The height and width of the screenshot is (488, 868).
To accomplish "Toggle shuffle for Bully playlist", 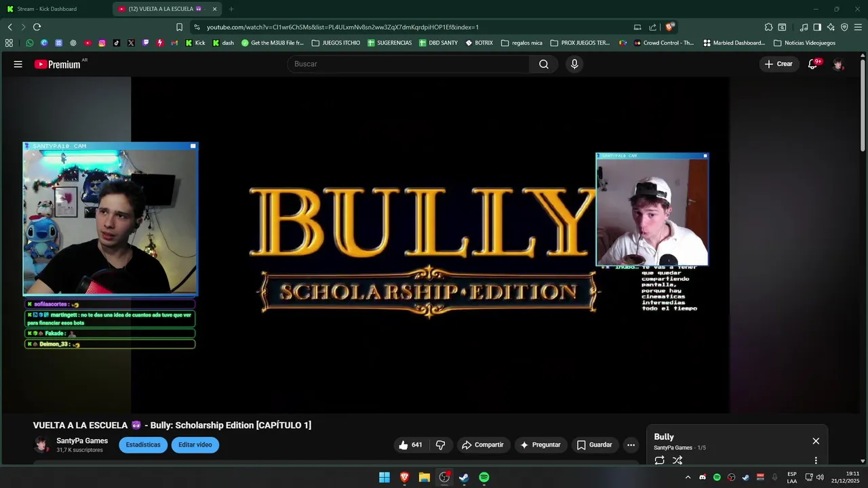I will (x=677, y=460).
